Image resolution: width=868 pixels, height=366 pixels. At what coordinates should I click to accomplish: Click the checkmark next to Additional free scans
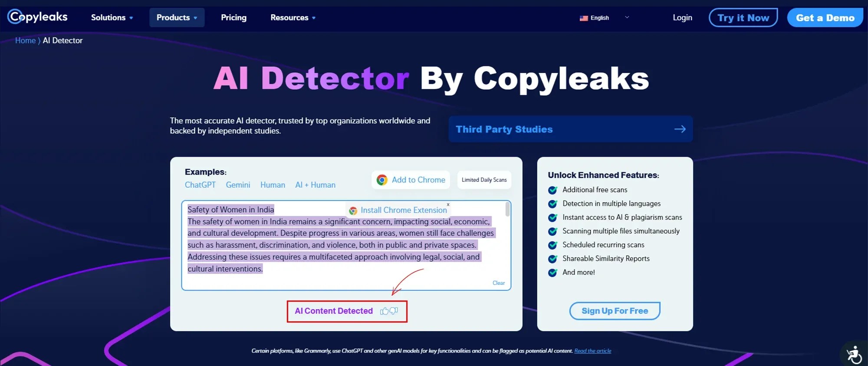tap(553, 190)
